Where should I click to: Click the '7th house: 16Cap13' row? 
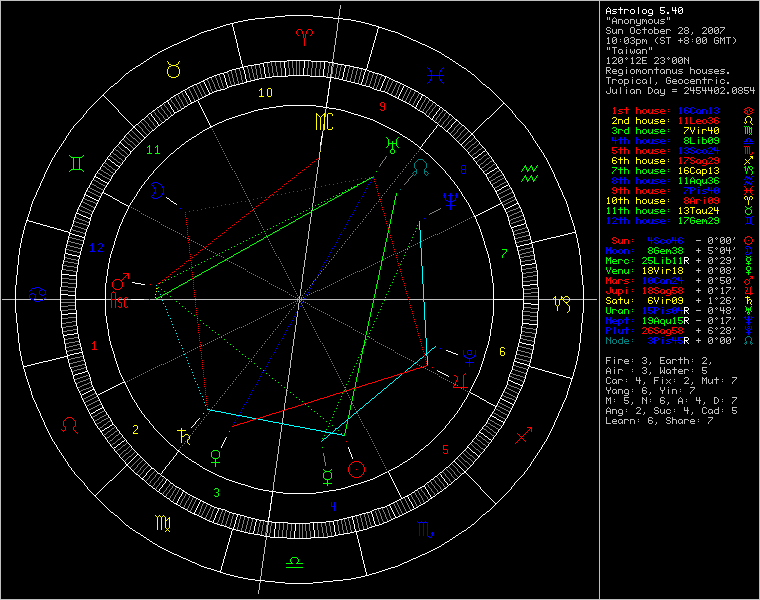coord(665,171)
